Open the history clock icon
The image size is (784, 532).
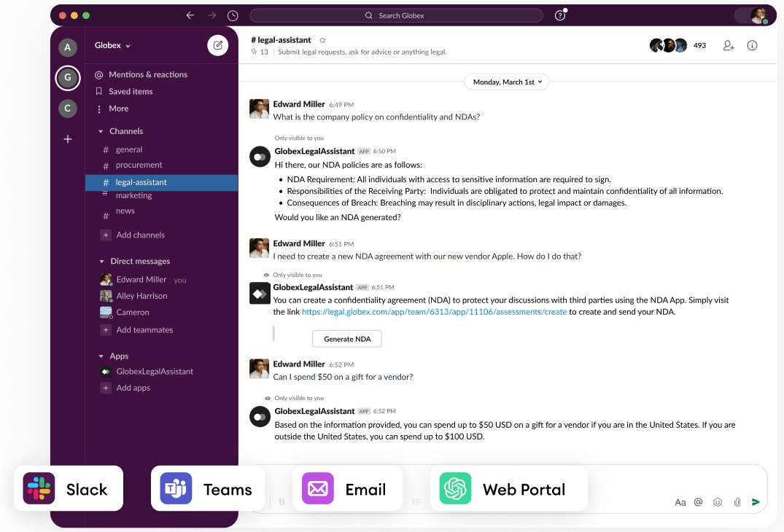coord(233,15)
